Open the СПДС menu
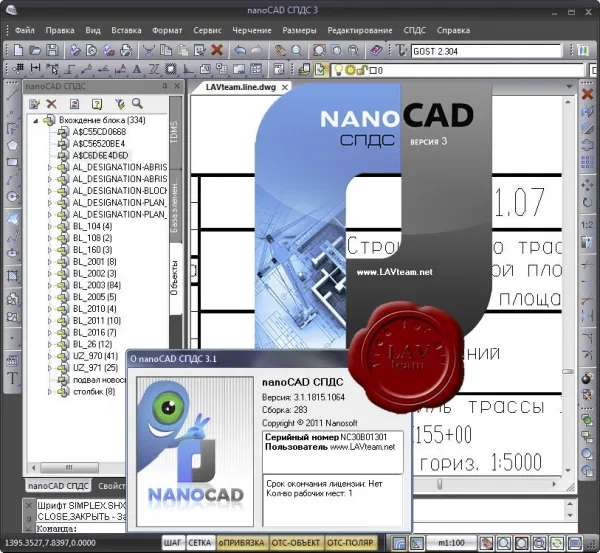The width and height of the screenshot is (600, 553). point(414,30)
